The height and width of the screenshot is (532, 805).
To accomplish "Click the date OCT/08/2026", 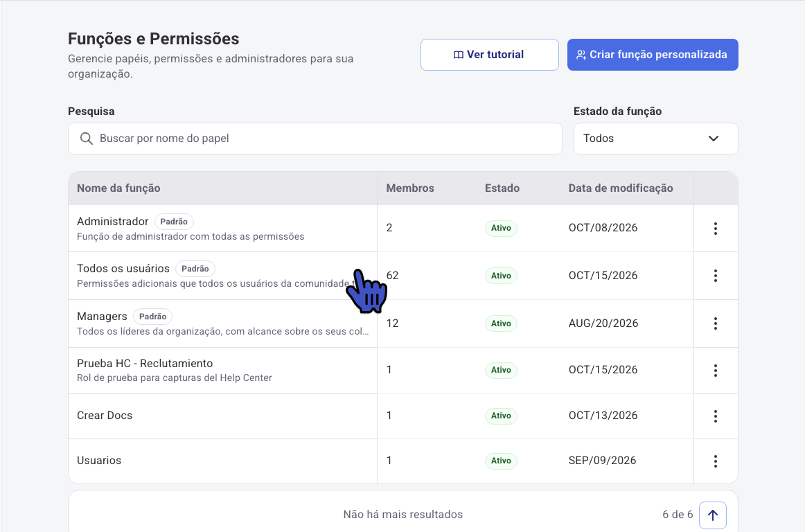I will click(x=603, y=228).
